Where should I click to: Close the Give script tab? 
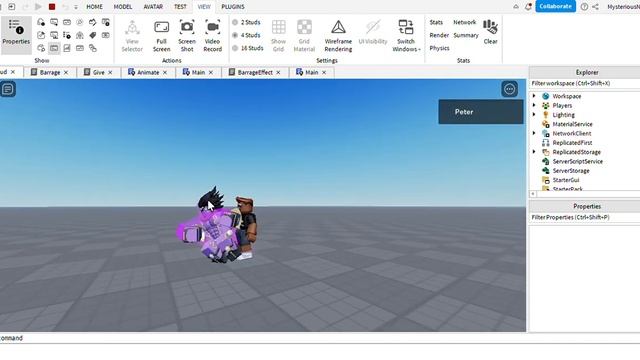110,72
